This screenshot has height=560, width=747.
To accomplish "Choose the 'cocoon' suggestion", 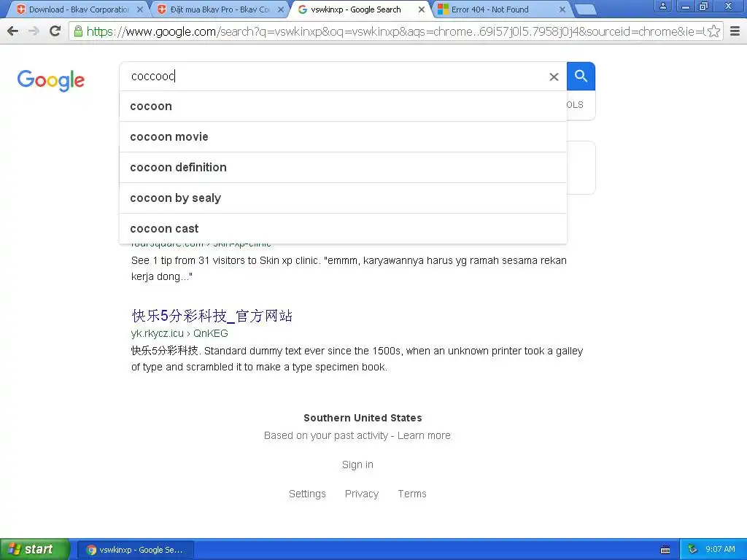I will (x=343, y=106).
